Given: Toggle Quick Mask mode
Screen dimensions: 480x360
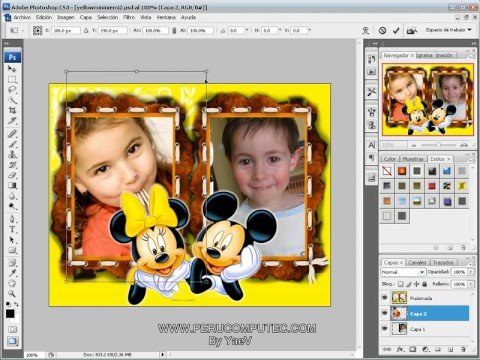Looking at the screenshot, I should [12, 329].
